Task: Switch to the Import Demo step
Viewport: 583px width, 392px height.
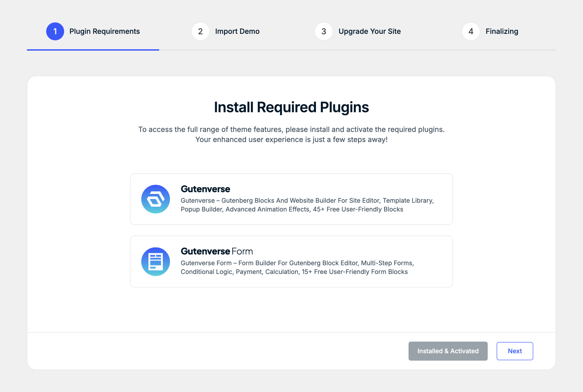Action: 237,31
